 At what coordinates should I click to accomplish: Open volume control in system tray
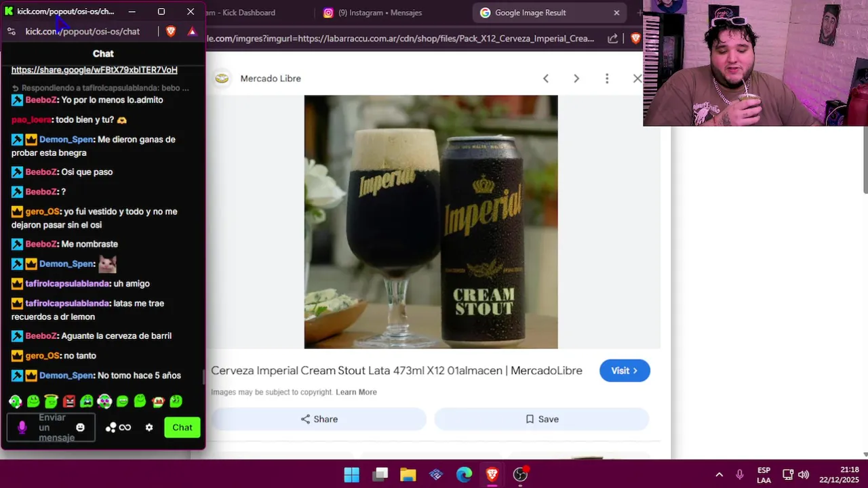[x=804, y=474]
